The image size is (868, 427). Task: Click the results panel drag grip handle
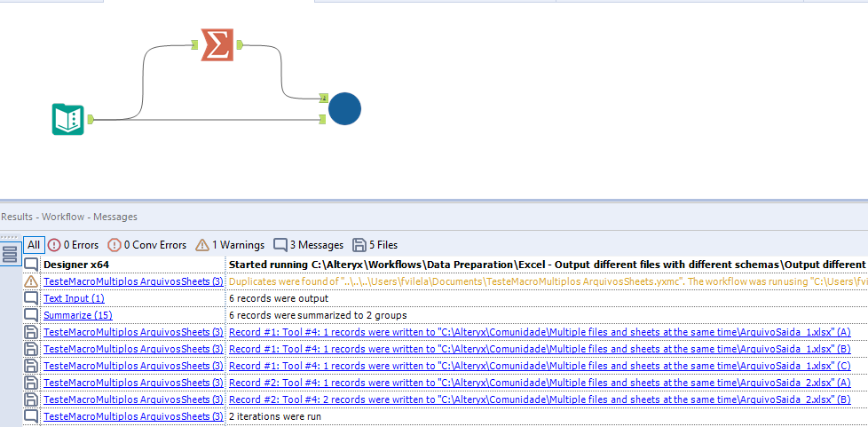click(10, 237)
